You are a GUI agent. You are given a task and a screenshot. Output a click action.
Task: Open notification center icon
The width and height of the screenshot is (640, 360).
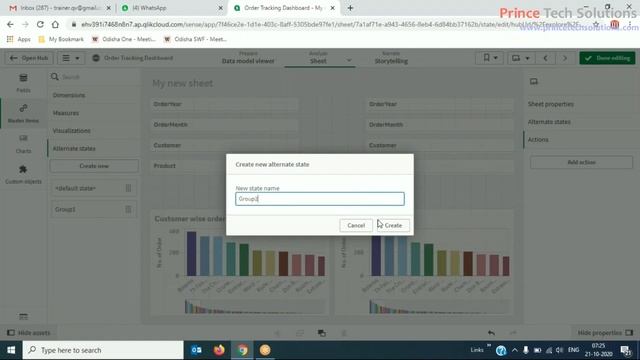point(626,350)
